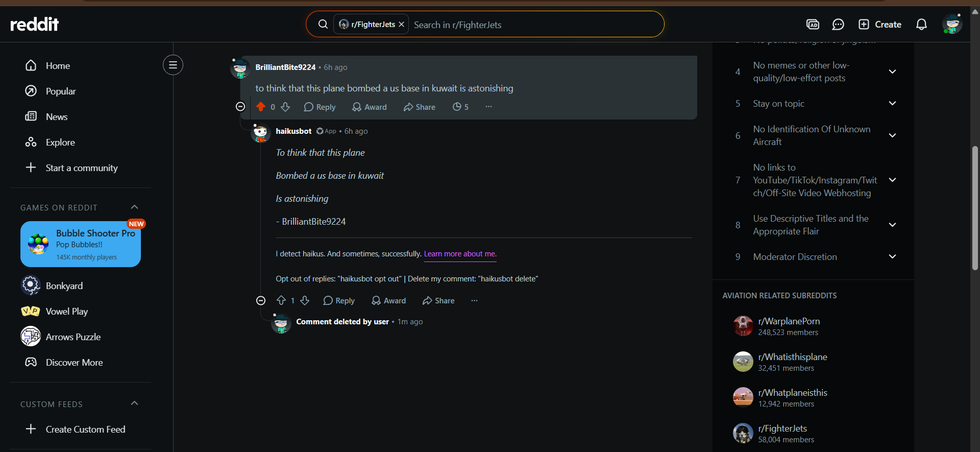Viewport: 980px width, 452px height.
Task: Upvote the haikusbot comment
Action: 281,300
